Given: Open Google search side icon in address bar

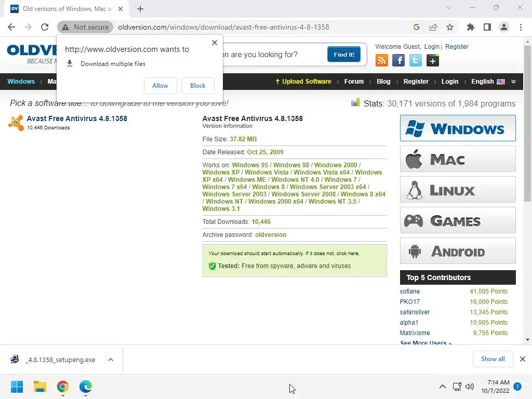Looking at the screenshot, I should point(417,27).
